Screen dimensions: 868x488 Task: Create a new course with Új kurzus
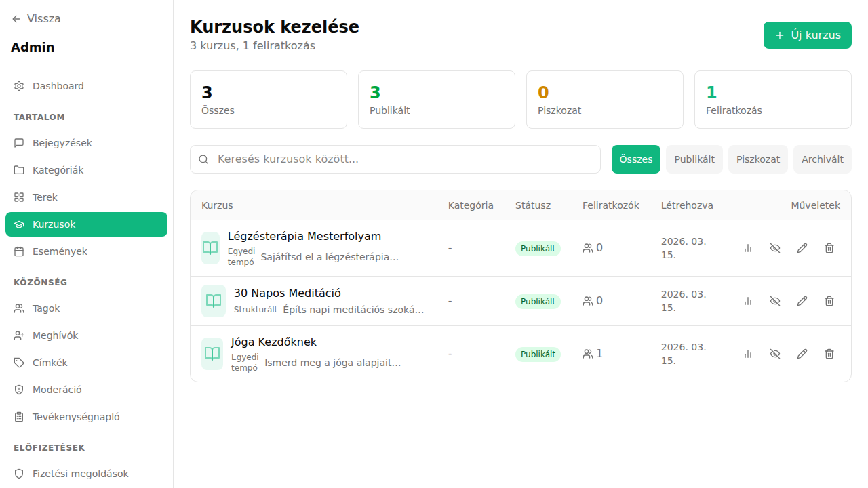(807, 35)
